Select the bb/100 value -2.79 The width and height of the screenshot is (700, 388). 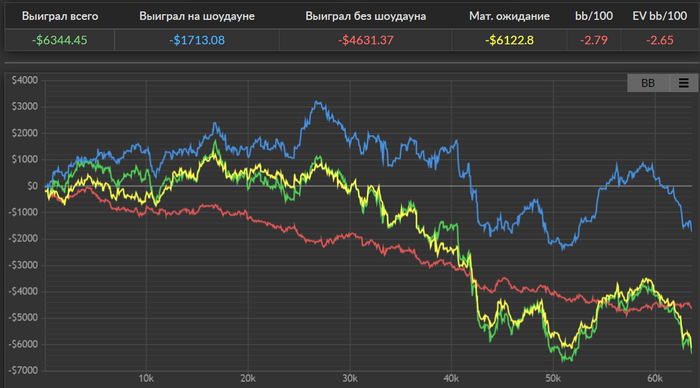coord(594,40)
